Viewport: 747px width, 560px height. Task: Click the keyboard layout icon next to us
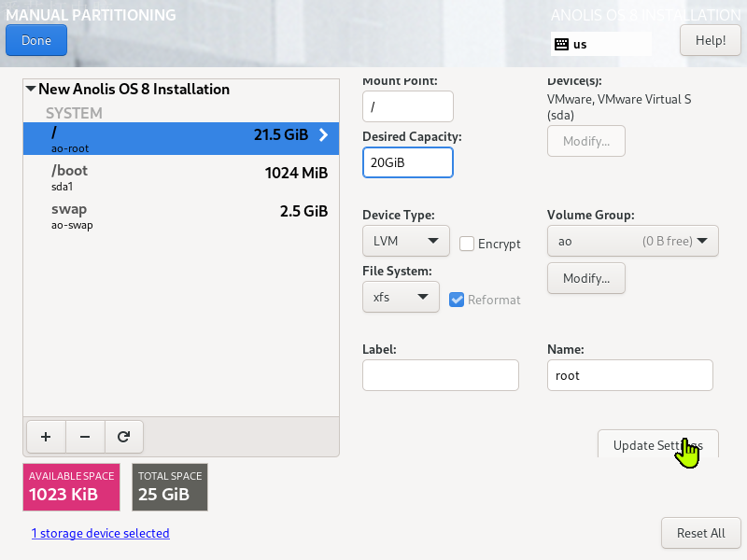tap(562, 44)
